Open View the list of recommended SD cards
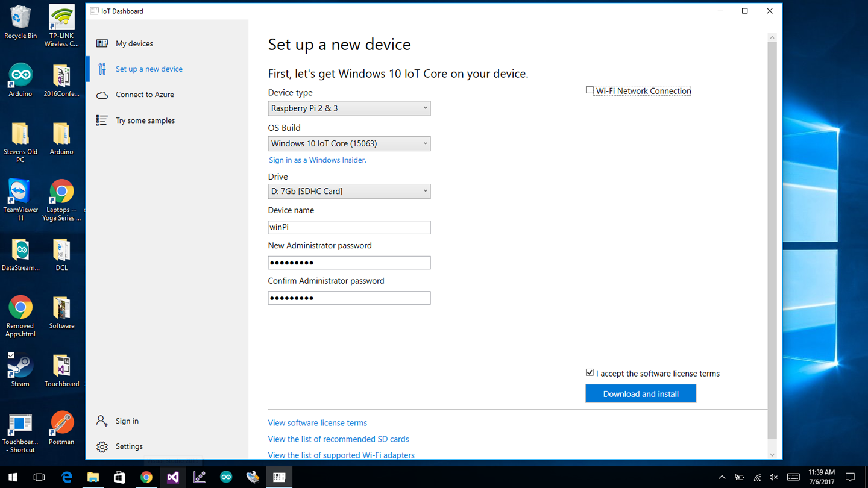Image resolution: width=868 pixels, height=488 pixels. (338, 439)
